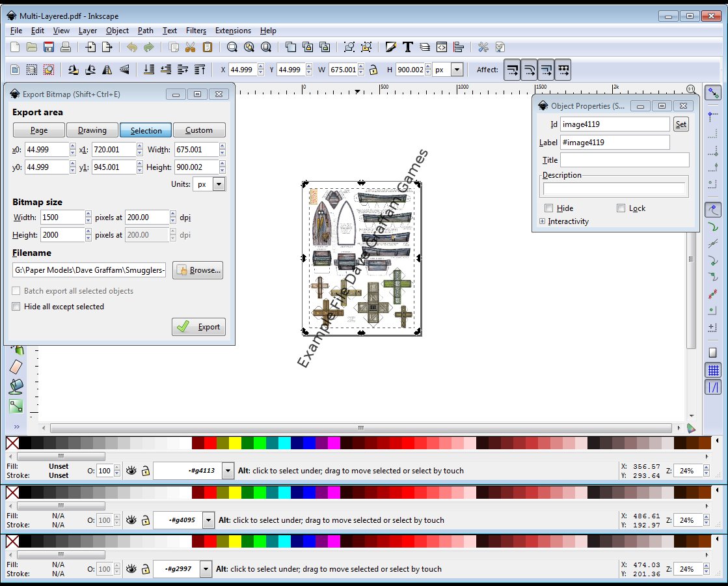Click the Browse... button
This screenshot has height=586, width=728.
pyautogui.click(x=198, y=270)
